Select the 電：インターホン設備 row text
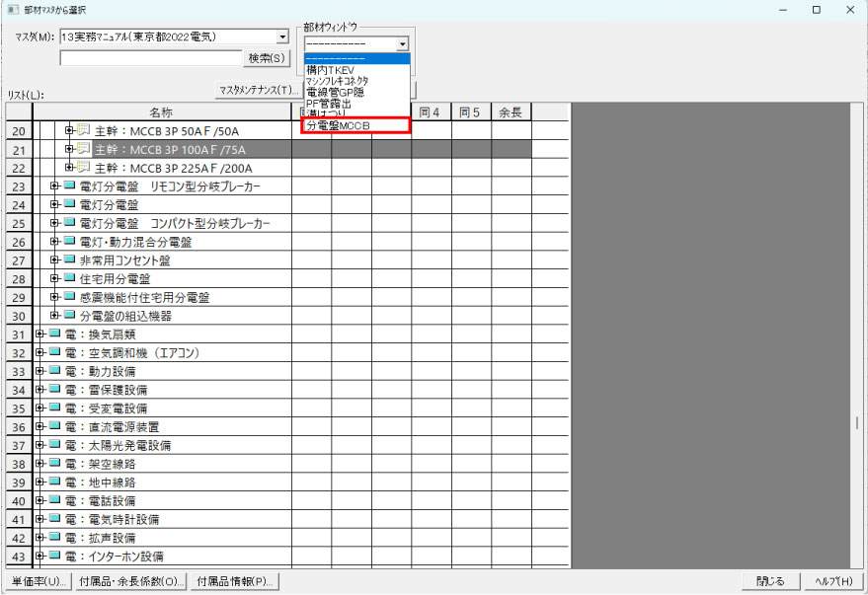Image resolution: width=868 pixels, height=595 pixels. click(x=114, y=557)
